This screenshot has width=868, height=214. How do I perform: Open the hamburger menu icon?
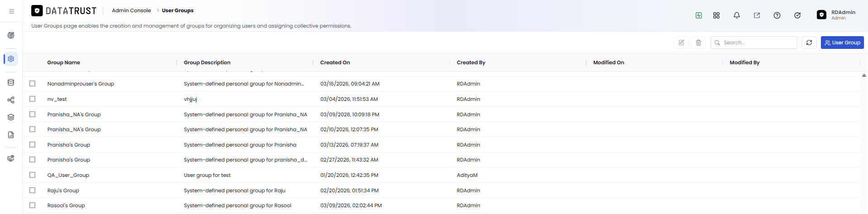click(x=11, y=11)
